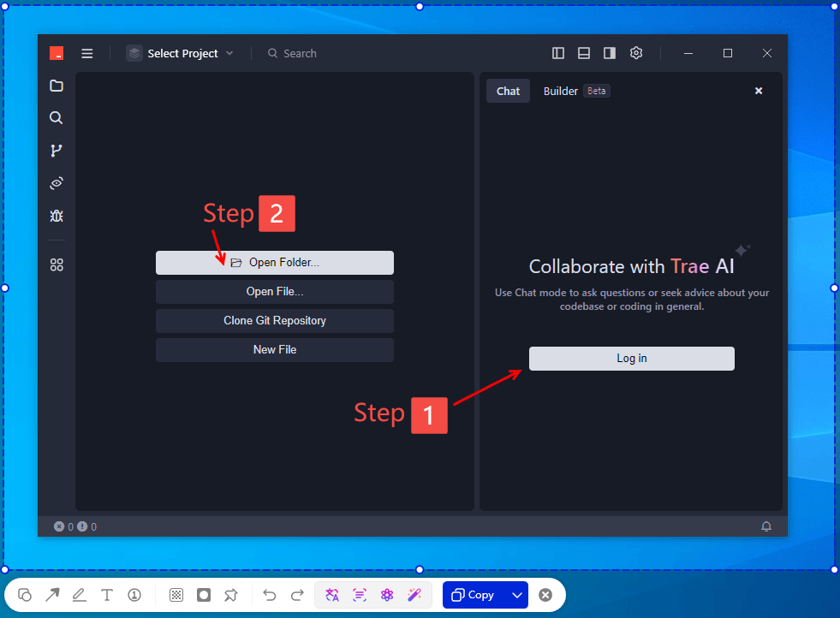This screenshot has width=840, height=618.
Task: Expand the Copy button dropdown arrow
Action: pyautogui.click(x=517, y=595)
